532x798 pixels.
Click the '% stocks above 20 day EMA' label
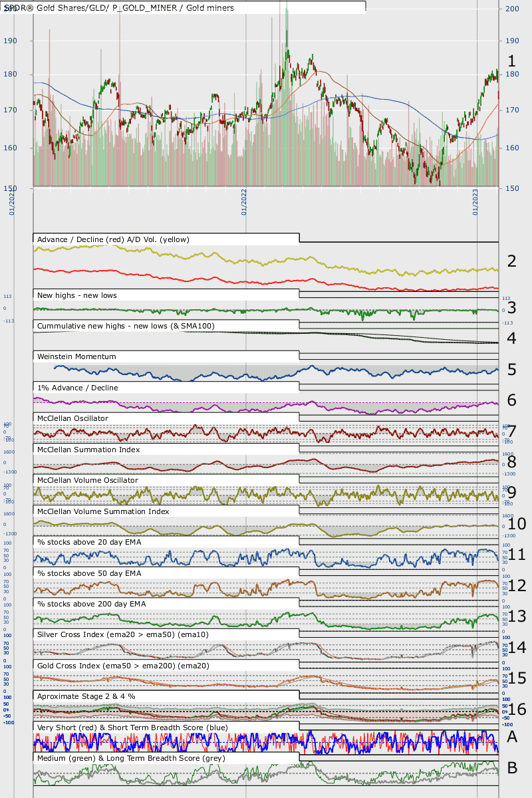pyautogui.click(x=89, y=542)
